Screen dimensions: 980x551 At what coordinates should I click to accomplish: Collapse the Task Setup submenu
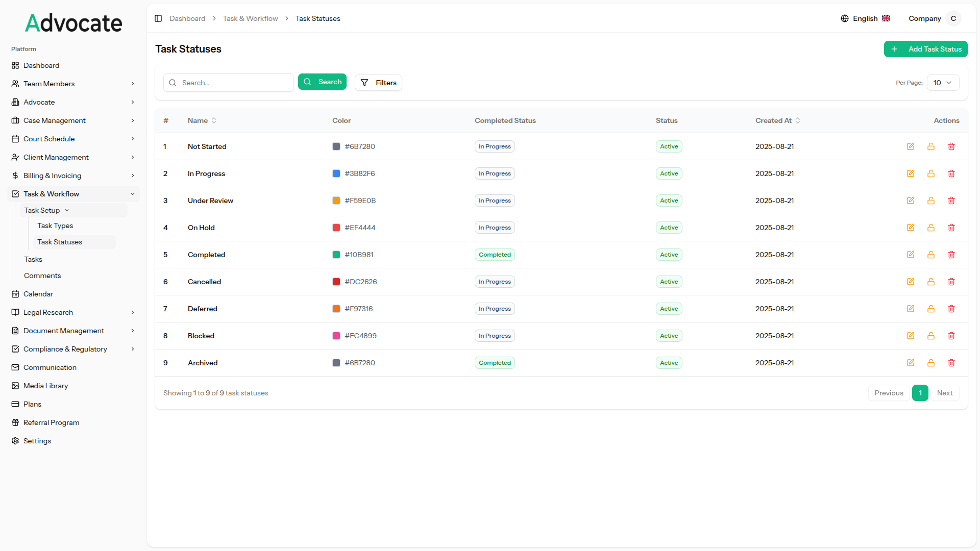(x=67, y=210)
